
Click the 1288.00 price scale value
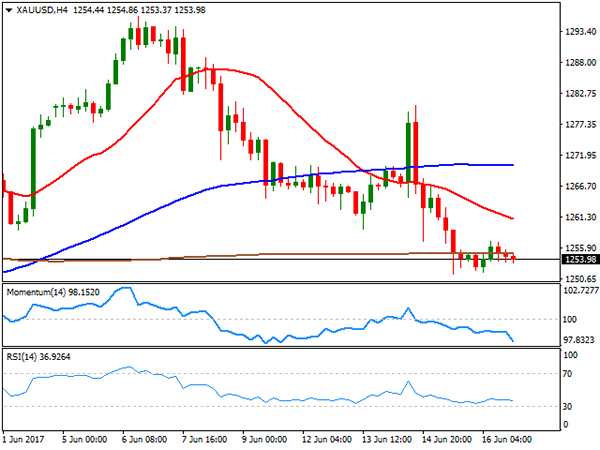pyautogui.click(x=580, y=62)
